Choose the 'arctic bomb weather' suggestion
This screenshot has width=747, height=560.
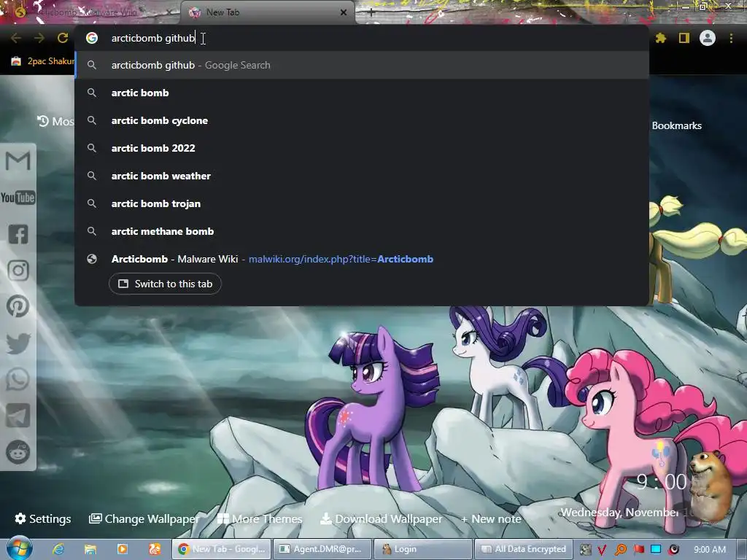[x=362, y=176]
